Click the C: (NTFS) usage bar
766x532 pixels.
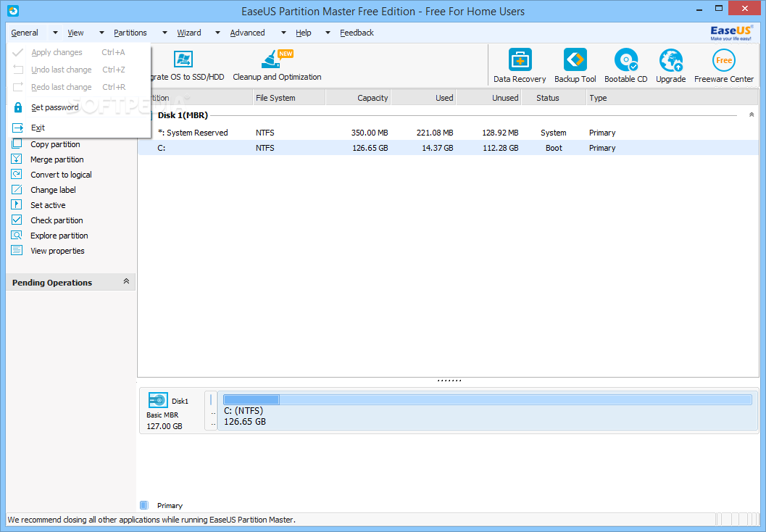coord(488,399)
